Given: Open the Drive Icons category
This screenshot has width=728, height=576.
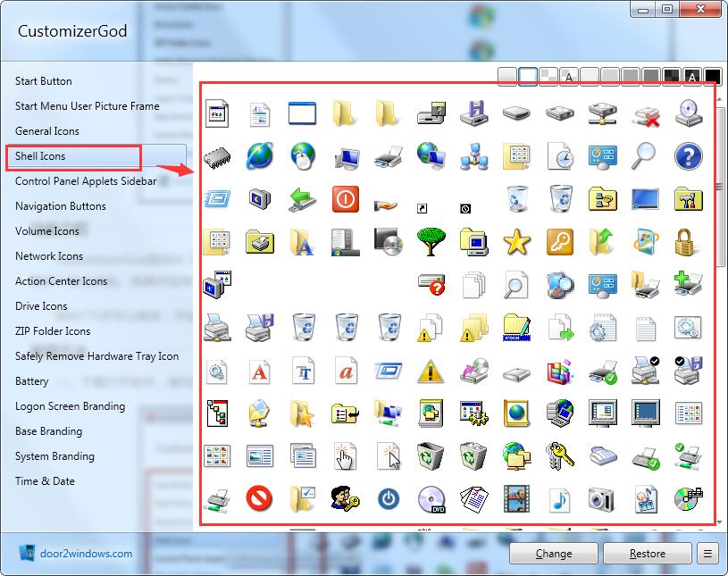Looking at the screenshot, I should coord(41,307).
